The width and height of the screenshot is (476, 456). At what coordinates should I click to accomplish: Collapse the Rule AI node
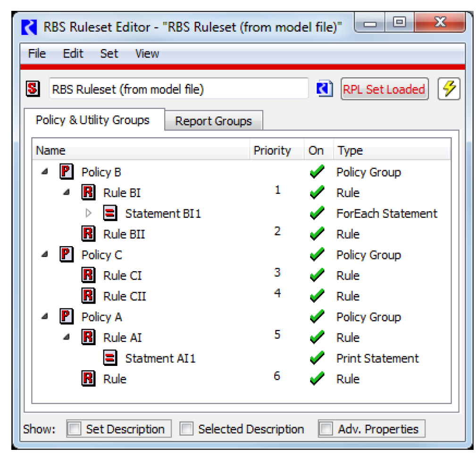(67, 338)
